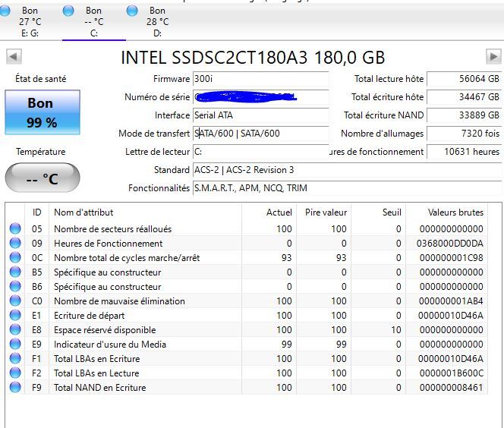This screenshot has width=504, height=428.
Task: Select the B6 Spécifique au constructeur row
Action: click(x=247, y=287)
